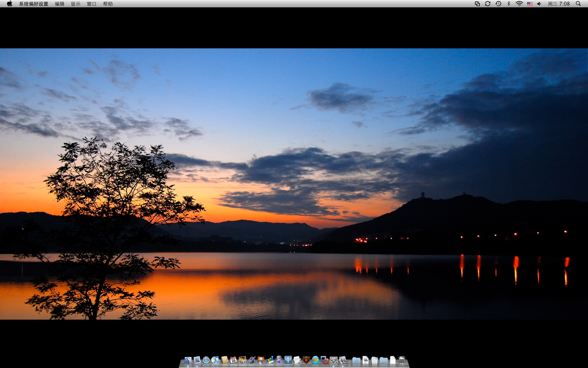Click the sync arrows menu bar icon
The image size is (588, 368).
pos(488,4)
